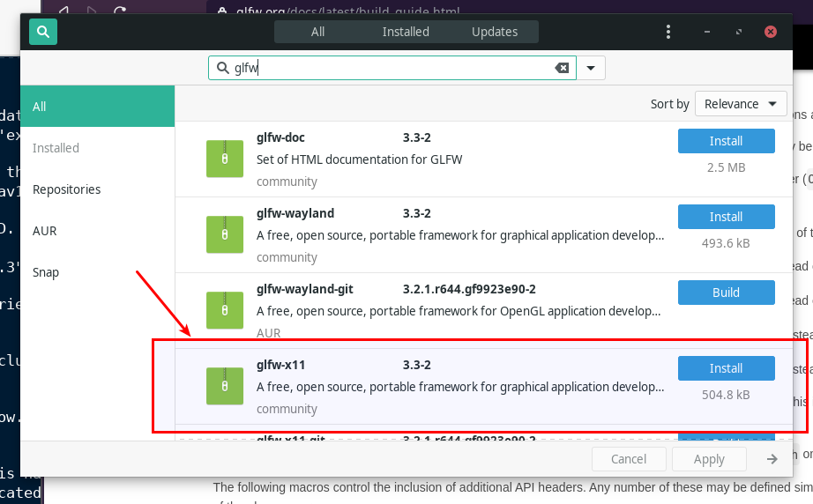
Task: Install the glfw-x11 package
Action: coord(726,368)
